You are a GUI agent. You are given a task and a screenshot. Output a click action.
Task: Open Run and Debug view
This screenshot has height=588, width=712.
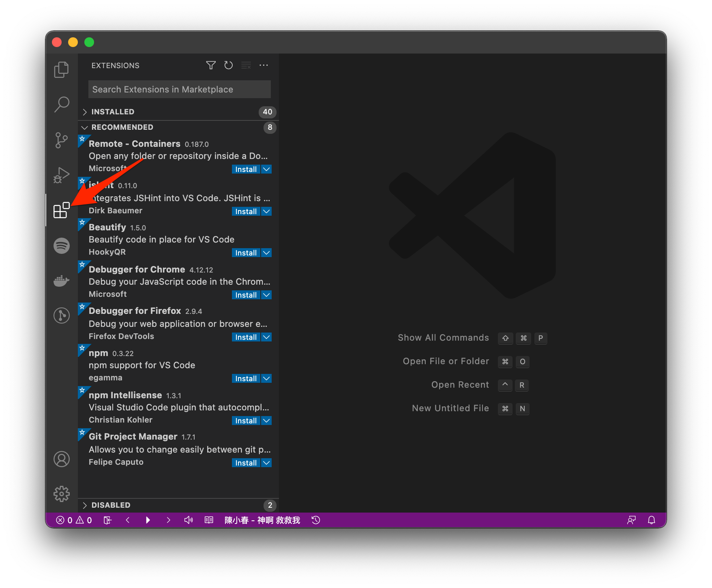(62, 175)
